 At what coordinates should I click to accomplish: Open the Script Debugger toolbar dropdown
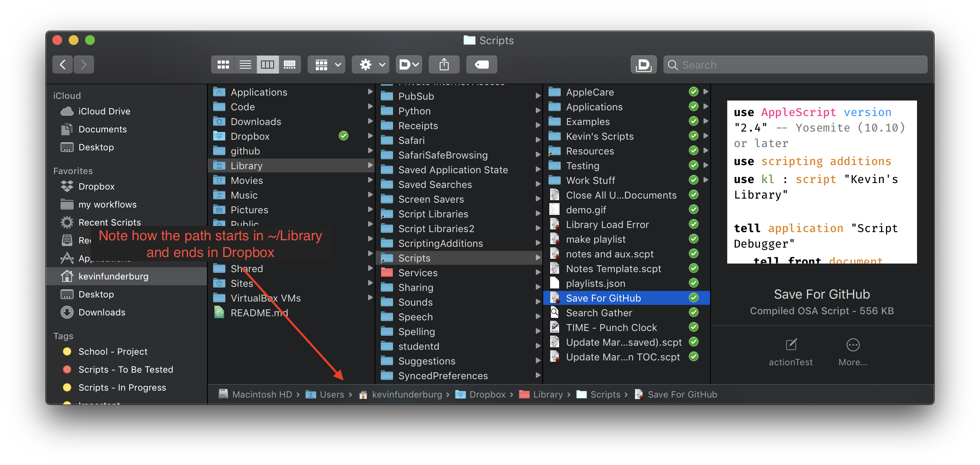pyautogui.click(x=409, y=65)
